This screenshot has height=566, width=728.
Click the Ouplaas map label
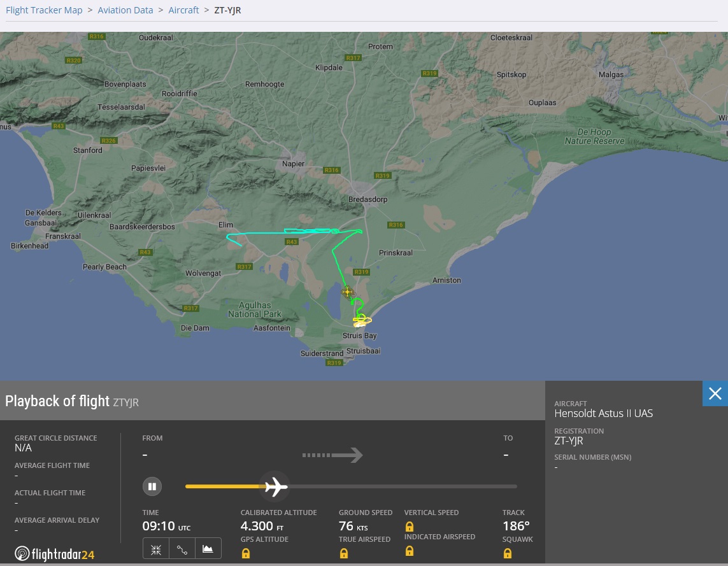point(542,103)
